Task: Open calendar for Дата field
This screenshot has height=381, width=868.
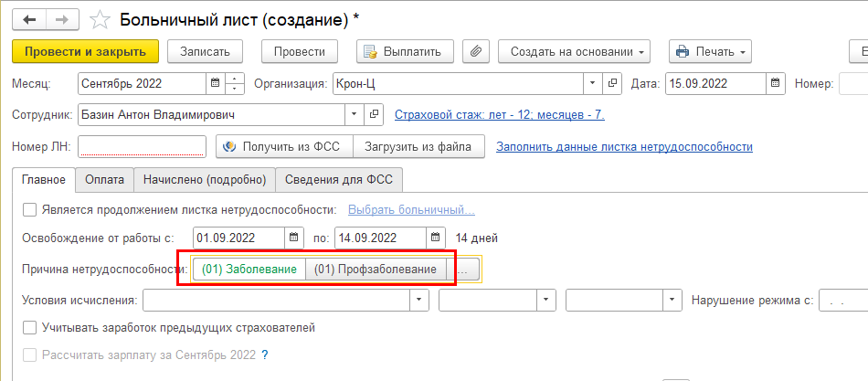Action: click(776, 84)
